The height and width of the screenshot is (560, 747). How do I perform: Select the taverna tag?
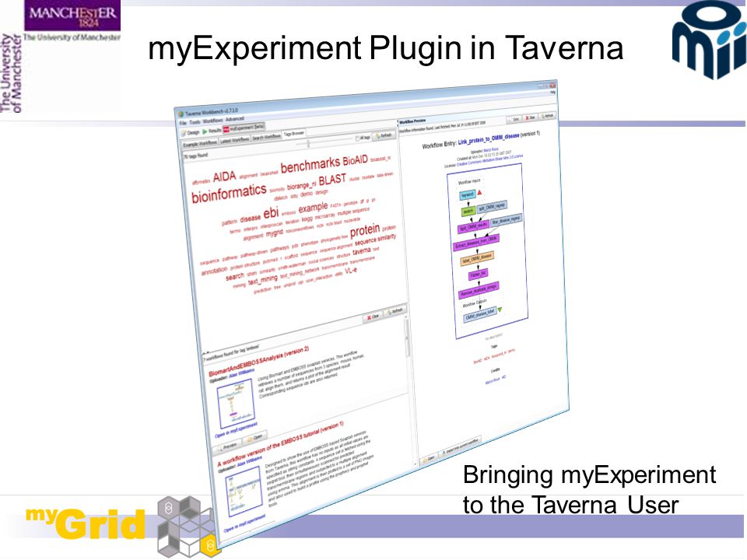pos(362,251)
